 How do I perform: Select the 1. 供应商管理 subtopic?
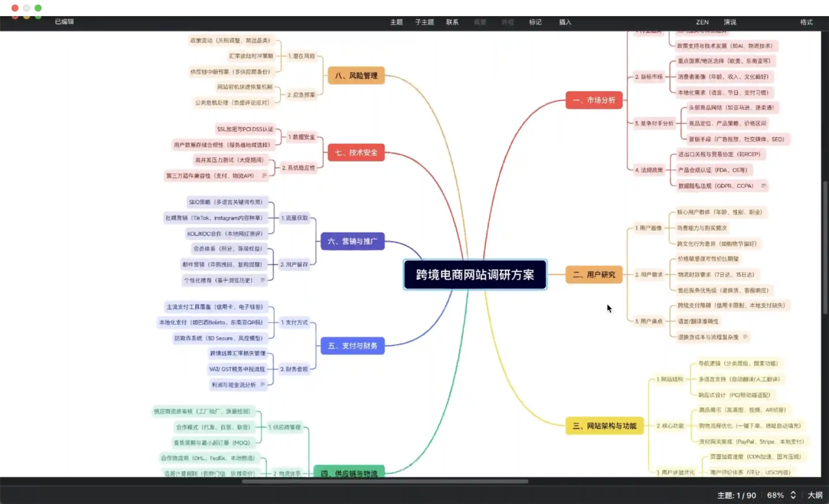(285, 427)
